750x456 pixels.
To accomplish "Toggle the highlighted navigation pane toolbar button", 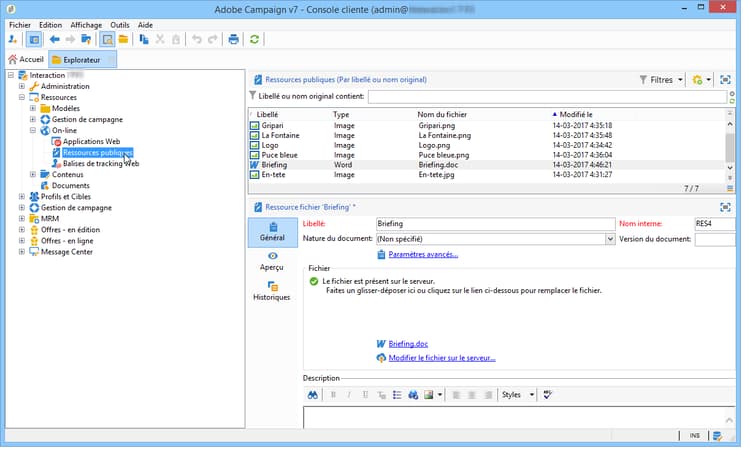I will click(x=34, y=40).
